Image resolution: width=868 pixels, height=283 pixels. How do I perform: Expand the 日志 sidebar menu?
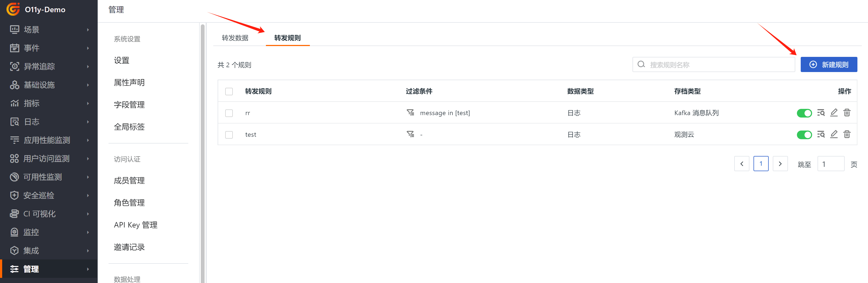(x=49, y=122)
